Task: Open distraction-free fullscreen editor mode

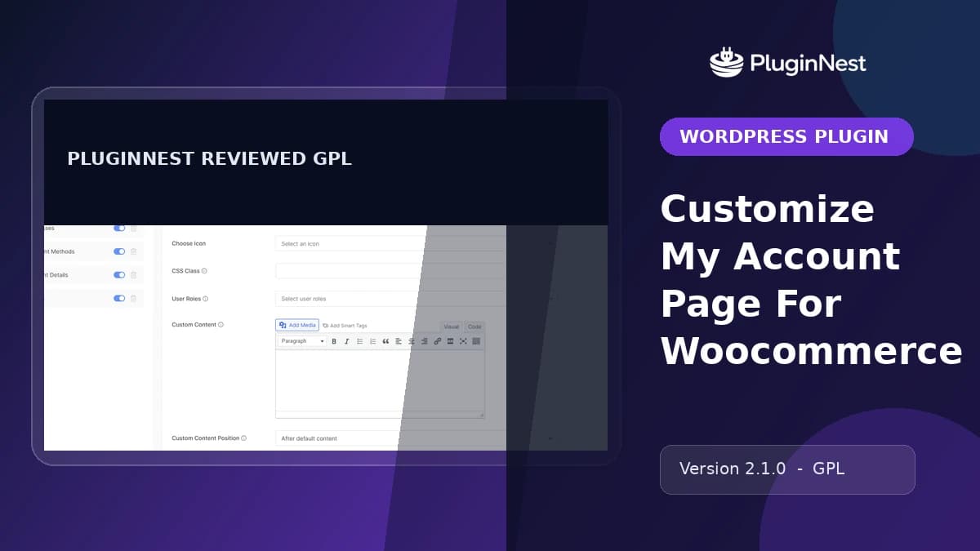Action: 463,341
